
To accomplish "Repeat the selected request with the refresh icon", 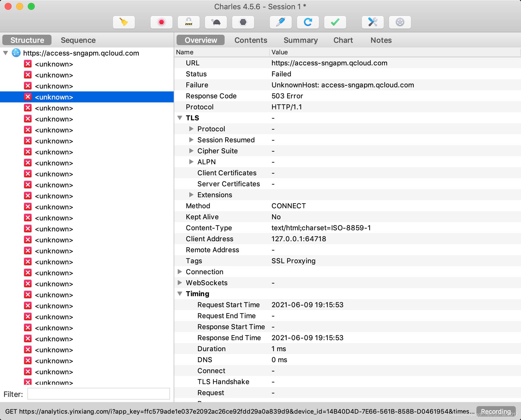I will point(308,22).
